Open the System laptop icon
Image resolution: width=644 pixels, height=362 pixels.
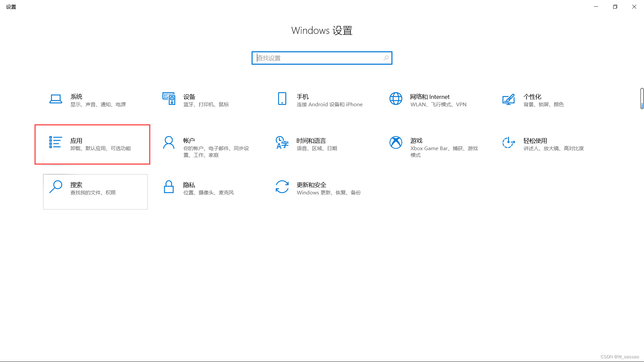(56, 99)
